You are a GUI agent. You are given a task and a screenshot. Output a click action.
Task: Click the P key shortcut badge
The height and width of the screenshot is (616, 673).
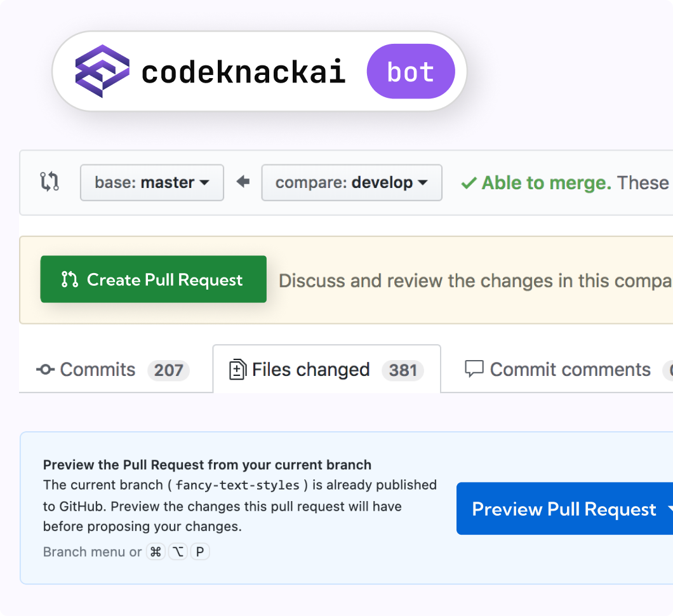pyautogui.click(x=200, y=552)
